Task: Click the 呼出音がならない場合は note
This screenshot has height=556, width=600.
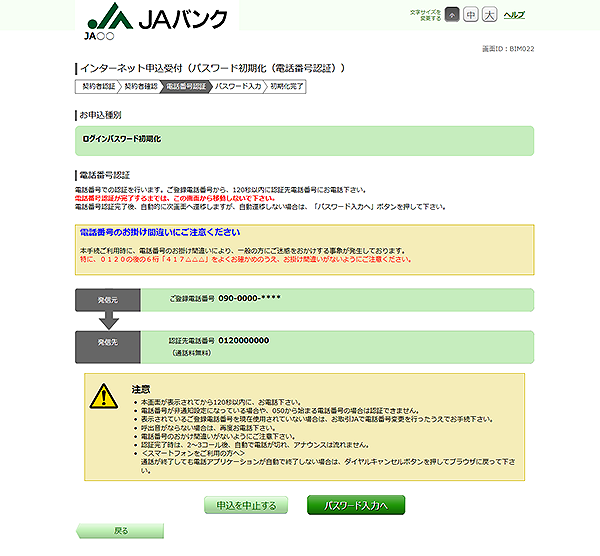Action: click(x=208, y=428)
